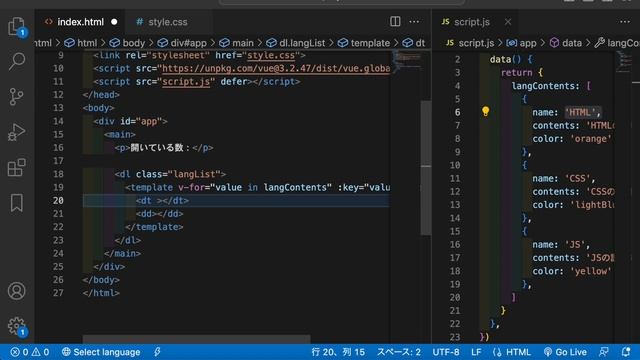Open the style.css link in line 9

tap(271, 55)
